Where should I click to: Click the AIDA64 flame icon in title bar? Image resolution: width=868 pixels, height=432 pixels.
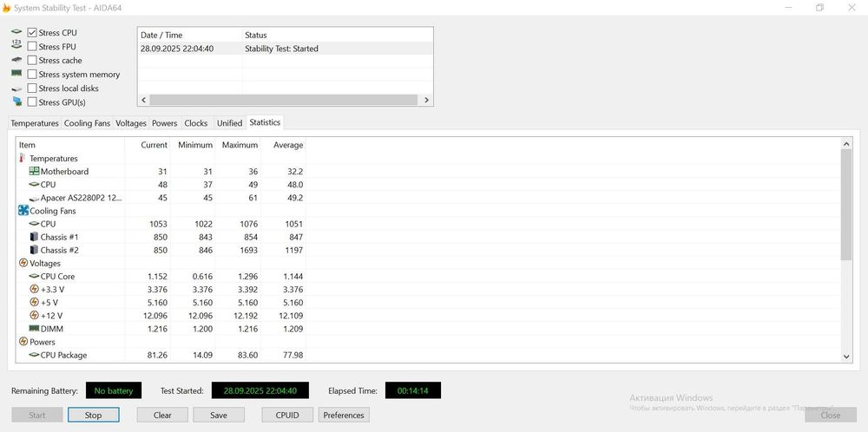pos(7,8)
